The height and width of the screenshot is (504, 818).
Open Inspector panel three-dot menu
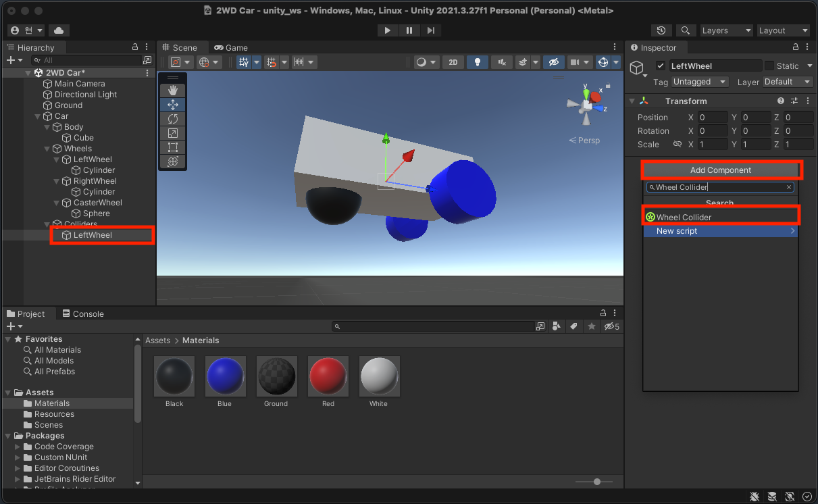pos(807,47)
